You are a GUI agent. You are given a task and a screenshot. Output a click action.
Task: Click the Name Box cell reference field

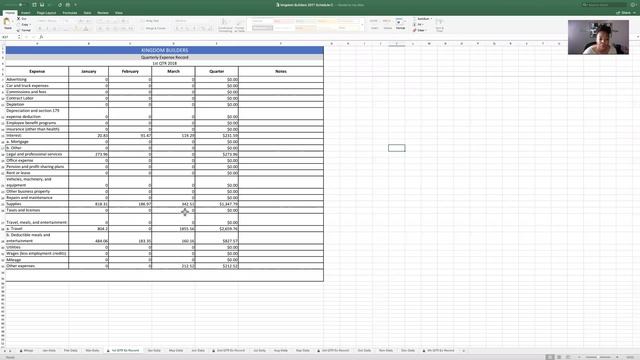pyautogui.click(x=10, y=37)
